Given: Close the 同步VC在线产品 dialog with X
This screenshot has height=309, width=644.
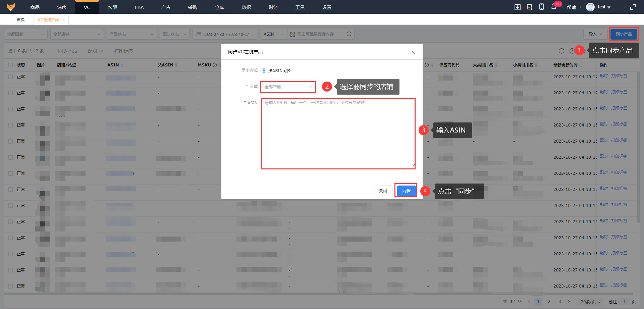Looking at the screenshot, I should point(413,52).
